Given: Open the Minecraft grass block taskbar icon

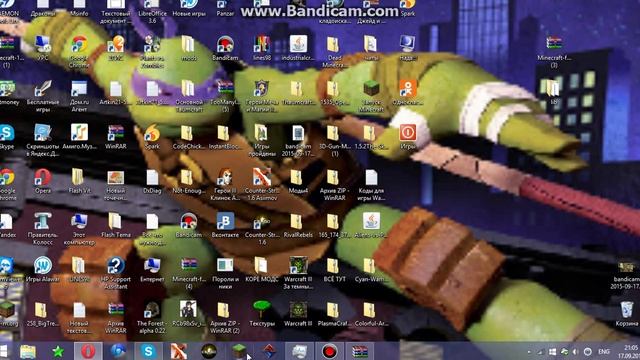Looking at the screenshot, I should click(x=239, y=351).
